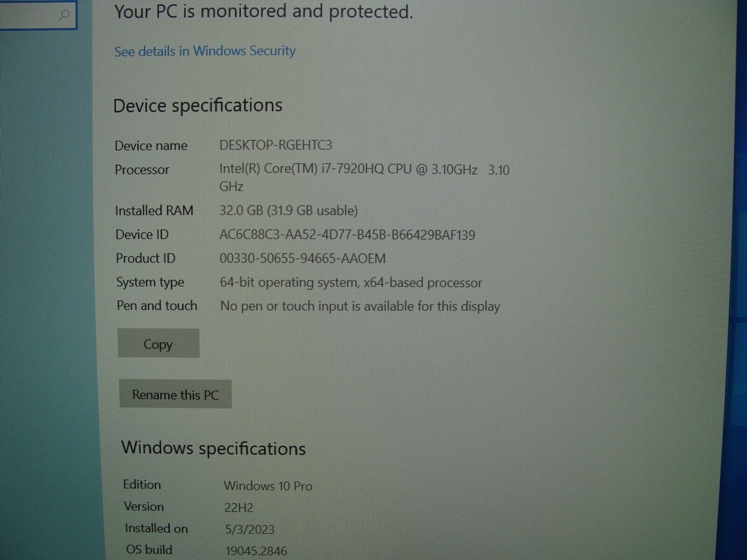Click the Pen and touch label

[x=157, y=306]
